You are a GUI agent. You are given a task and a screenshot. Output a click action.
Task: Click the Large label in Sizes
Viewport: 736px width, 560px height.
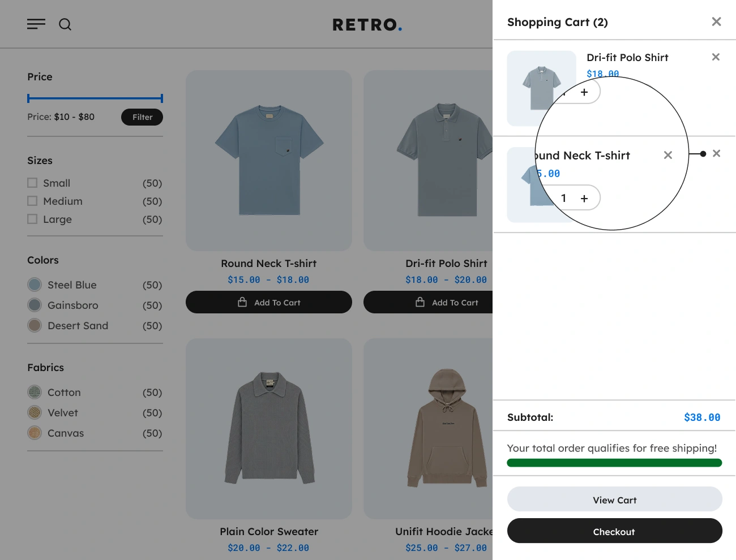57,219
